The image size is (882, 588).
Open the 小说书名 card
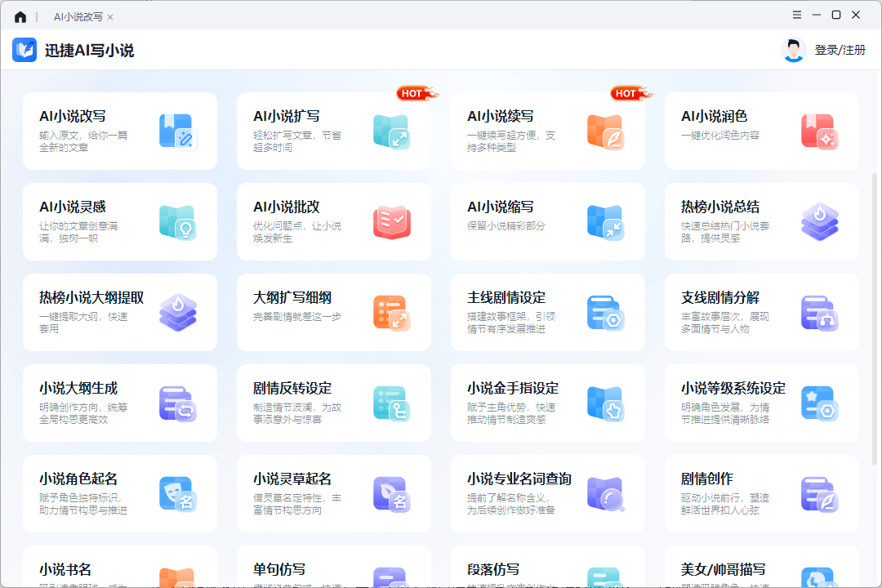(120, 567)
